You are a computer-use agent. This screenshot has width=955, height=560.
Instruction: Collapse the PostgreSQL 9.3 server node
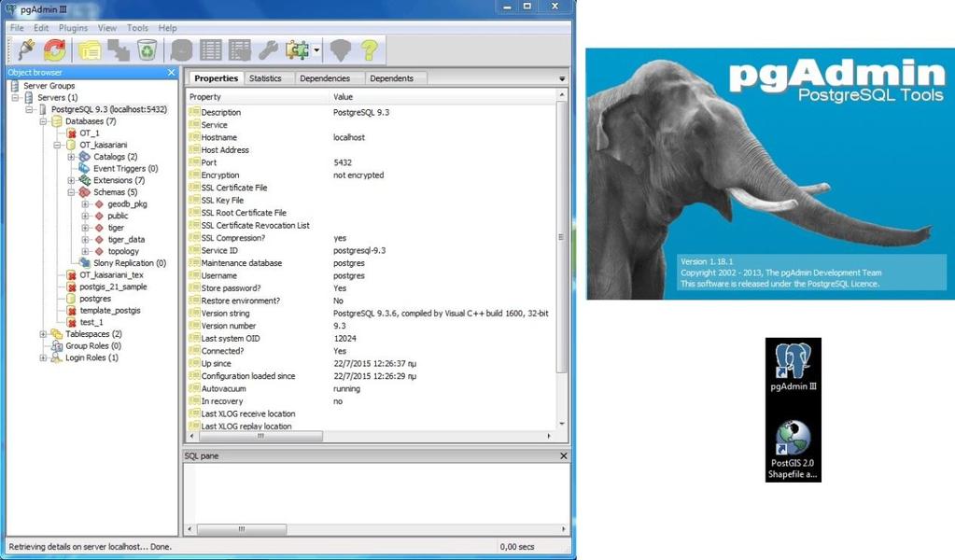click(29, 109)
